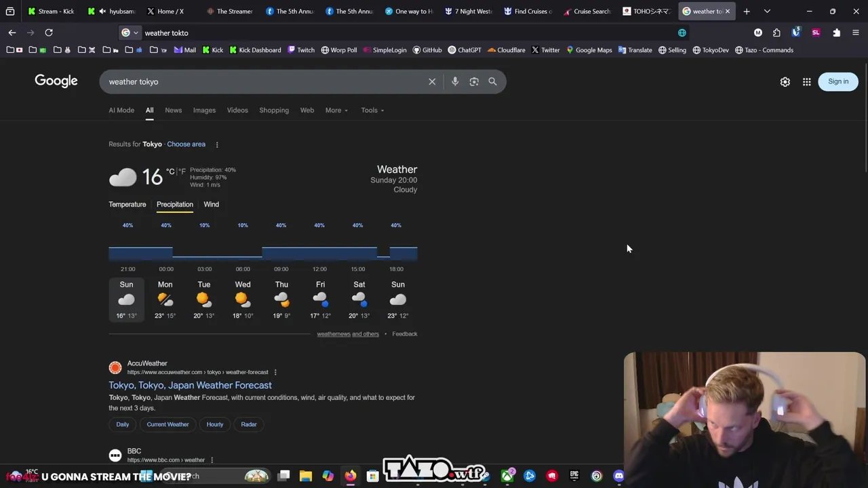Click AccuWeather Hourly sitelink chip
This screenshot has width=868, height=488.
pyautogui.click(x=215, y=424)
